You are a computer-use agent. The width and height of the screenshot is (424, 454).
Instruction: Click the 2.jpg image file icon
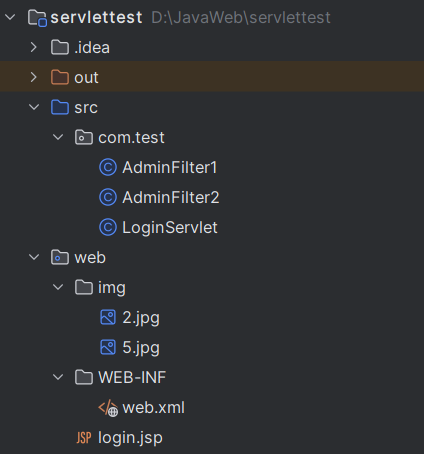[108, 317]
